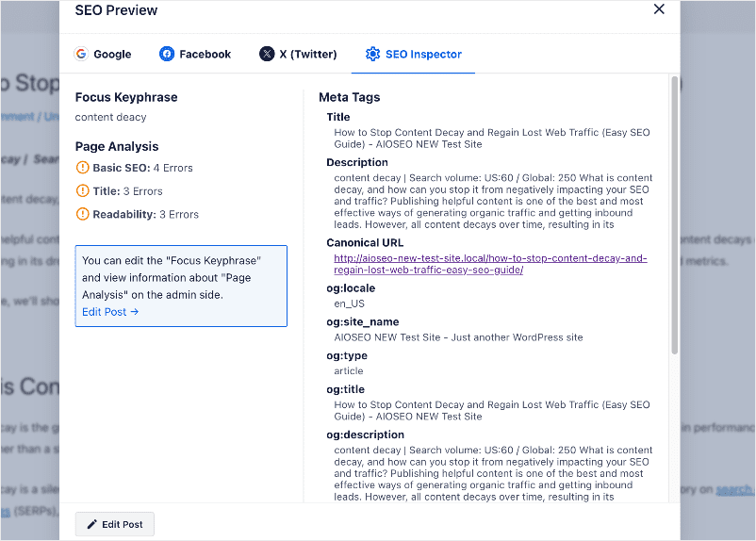
Task: Click the Basic SEO warning icon
Action: (82, 168)
